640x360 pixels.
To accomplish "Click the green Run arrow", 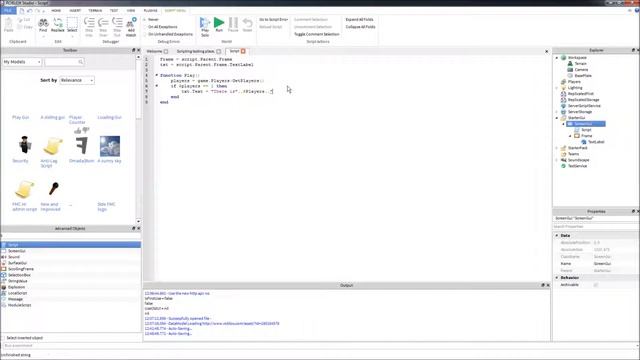I will click(x=219, y=22).
